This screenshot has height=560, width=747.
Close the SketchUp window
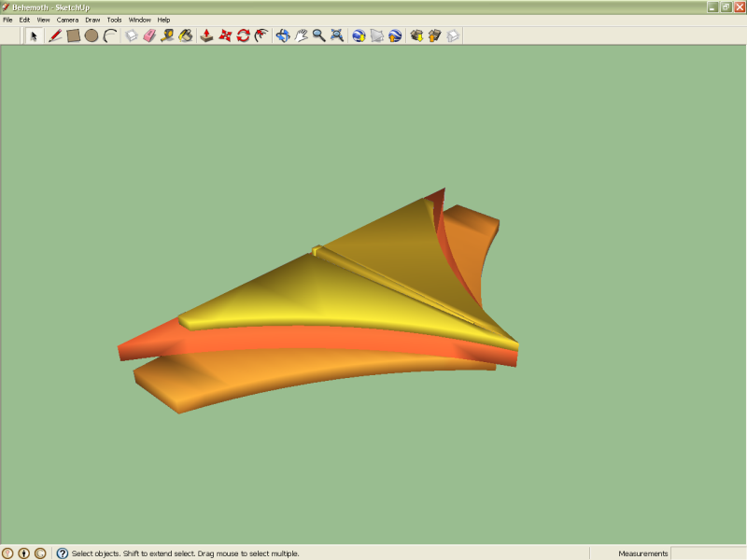pyautogui.click(x=740, y=7)
